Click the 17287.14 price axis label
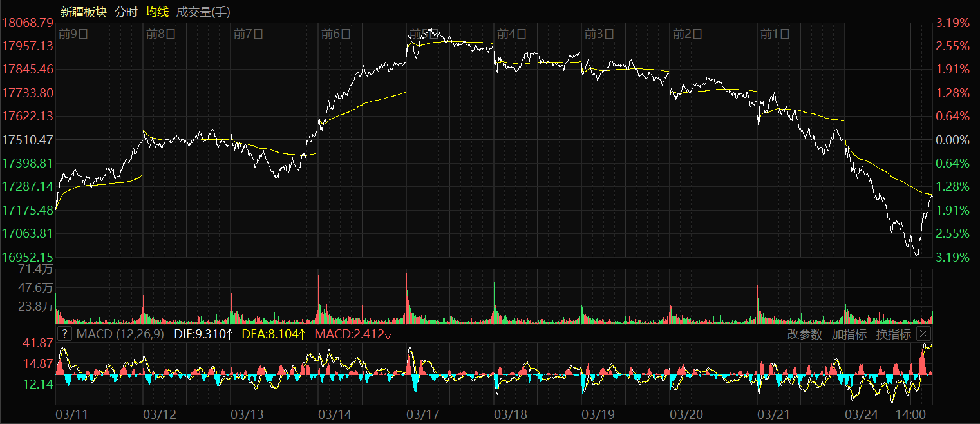 [28, 186]
